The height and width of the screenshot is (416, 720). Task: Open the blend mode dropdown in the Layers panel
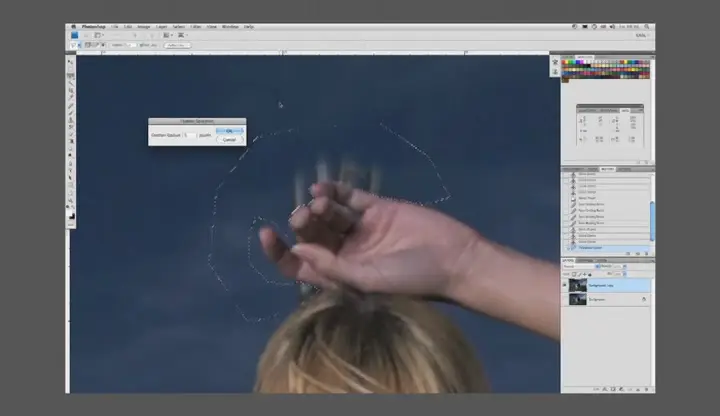581,266
